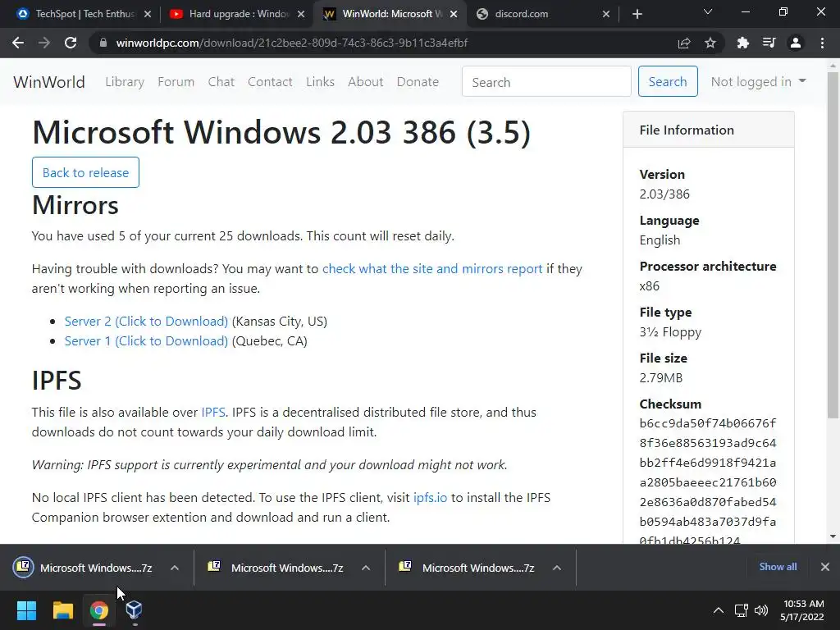
Task: Click the page vertical scrollbar thumb
Action: point(833,244)
